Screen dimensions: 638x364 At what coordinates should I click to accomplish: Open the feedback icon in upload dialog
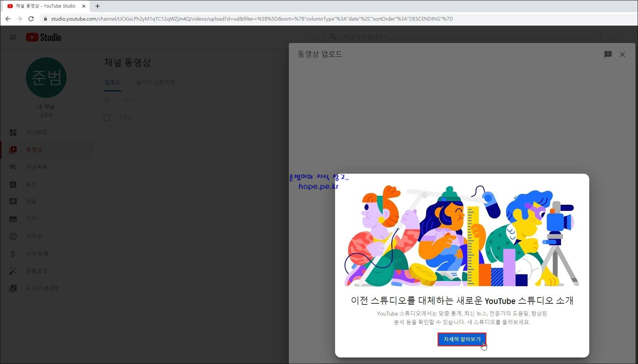(608, 54)
